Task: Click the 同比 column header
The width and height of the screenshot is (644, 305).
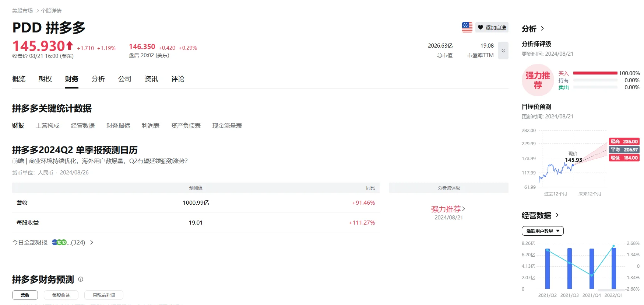Action: pyautogui.click(x=371, y=188)
